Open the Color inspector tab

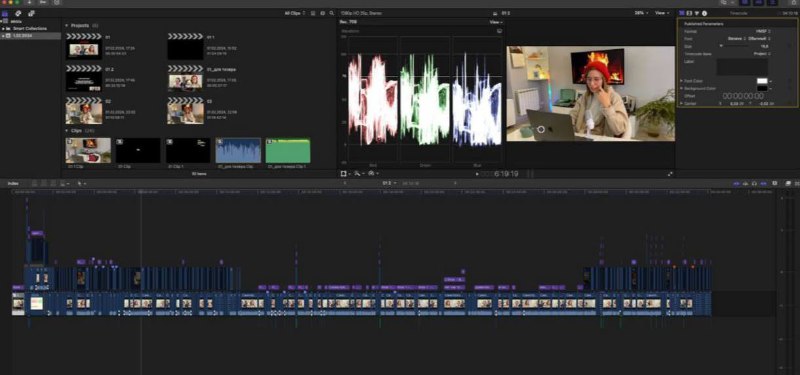pyautogui.click(x=696, y=13)
